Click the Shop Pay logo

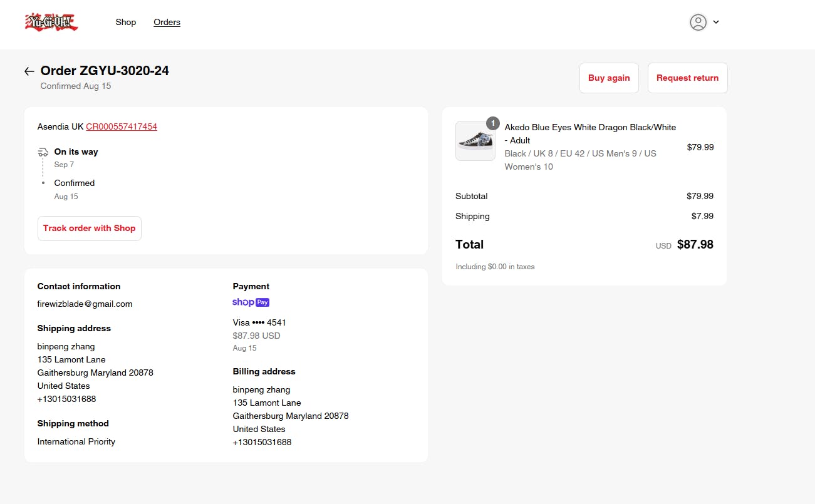pyautogui.click(x=251, y=302)
